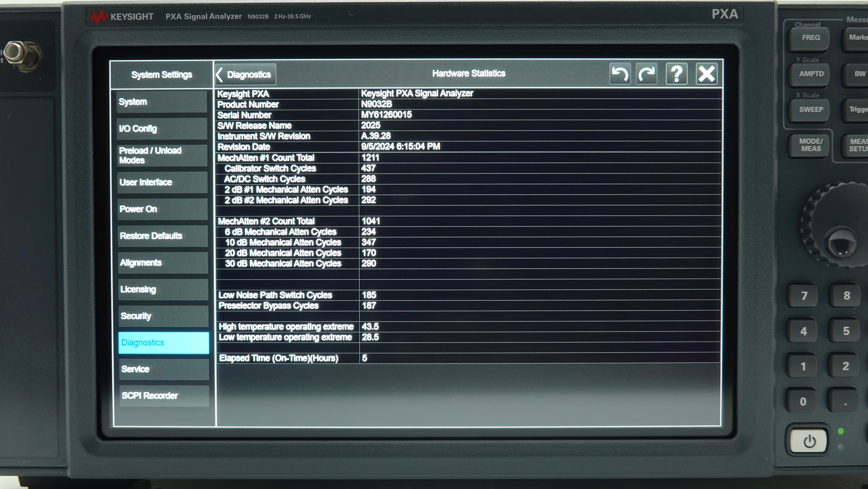Switch to User Interface tab
Viewport: 868px width, 489px height.
tap(162, 182)
